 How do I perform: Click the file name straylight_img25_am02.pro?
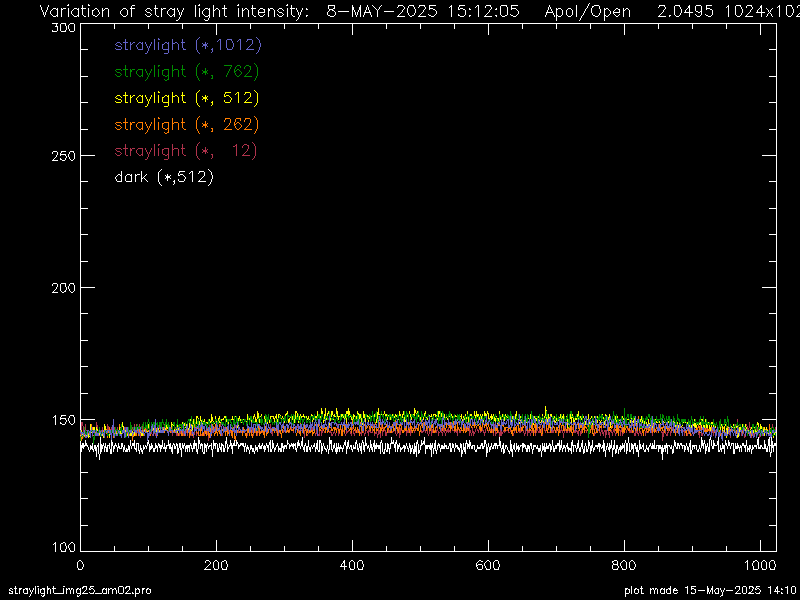coord(80,591)
